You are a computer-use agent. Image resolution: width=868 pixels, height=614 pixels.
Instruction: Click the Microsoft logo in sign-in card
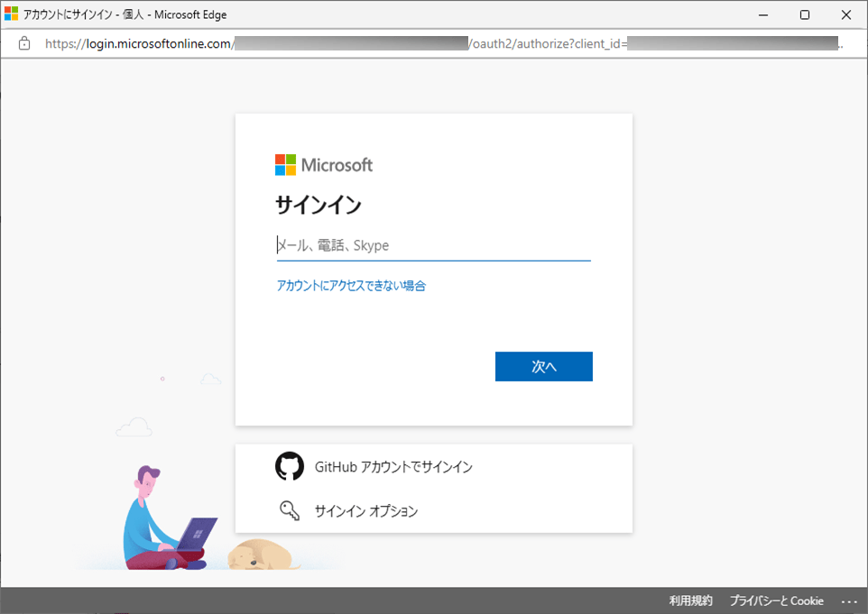click(324, 165)
